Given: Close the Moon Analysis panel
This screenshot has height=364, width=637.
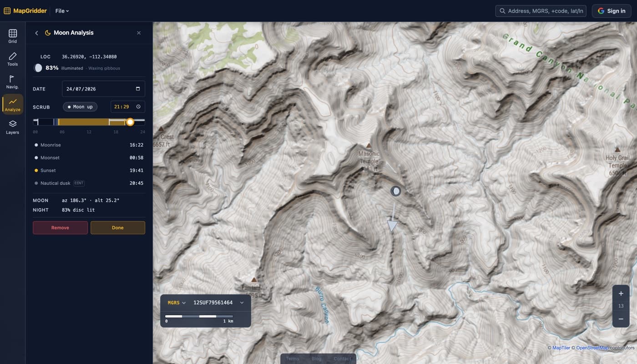Looking at the screenshot, I should pos(139,33).
